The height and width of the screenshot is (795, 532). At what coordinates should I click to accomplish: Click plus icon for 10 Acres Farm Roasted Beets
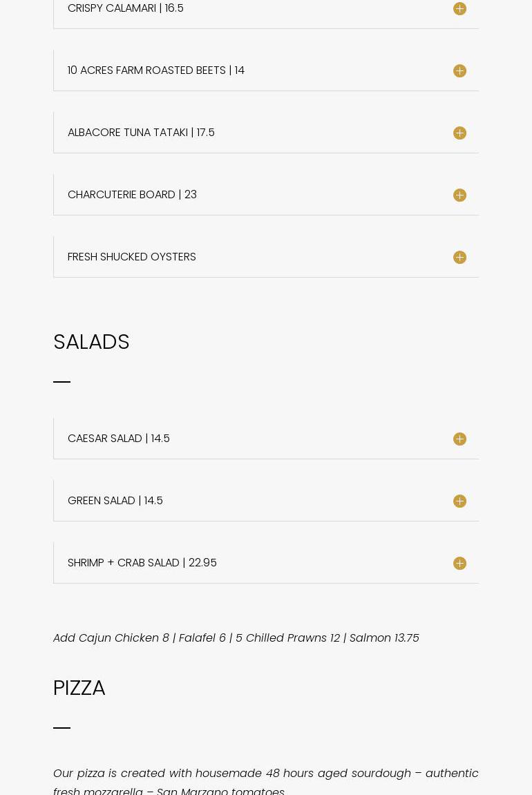[459, 70]
